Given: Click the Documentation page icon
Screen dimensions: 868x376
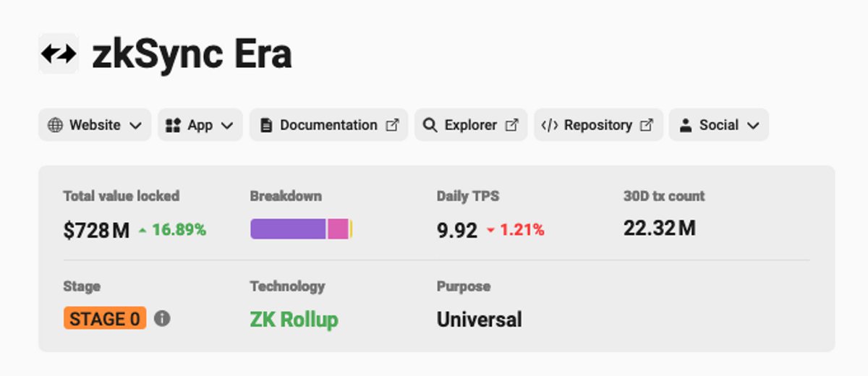Looking at the screenshot, I should [x=266, y=125].
